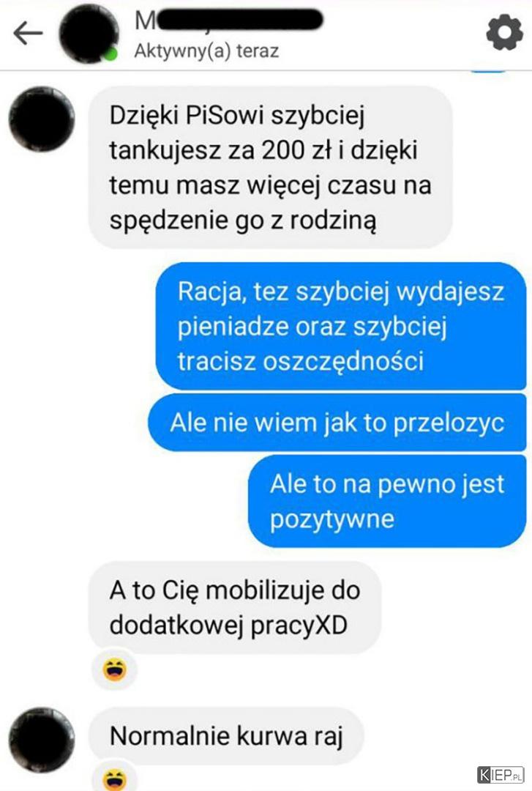Tap the partially visible blue bubble at the top

tap(488, 72)
